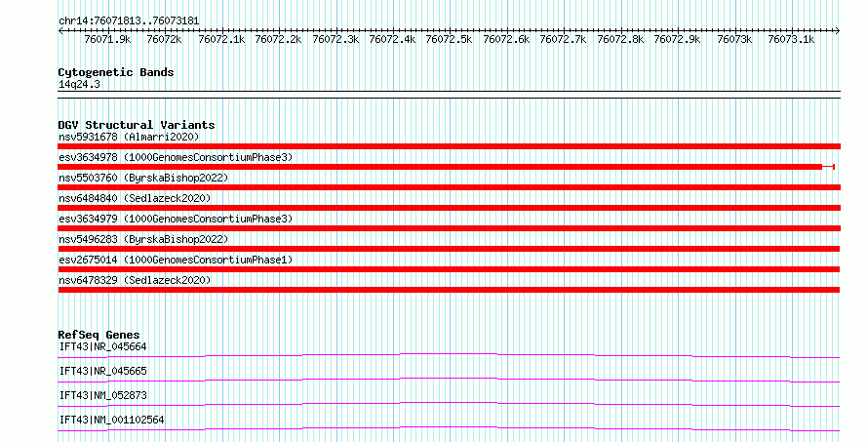Click ruler tick label 76071.9k
Viewport: 868px width, 442px height.
pyautogui.click(x=108, y=39)
